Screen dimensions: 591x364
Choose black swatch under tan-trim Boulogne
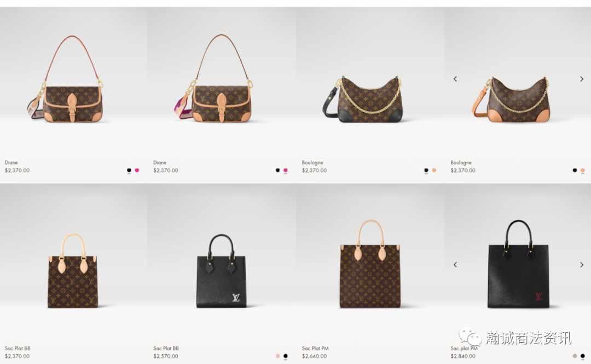(575, 170)
